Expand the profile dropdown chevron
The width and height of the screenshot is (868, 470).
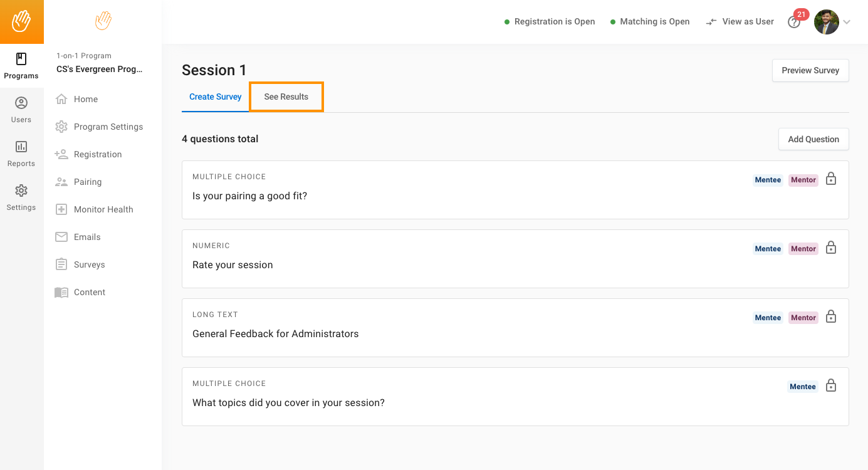847,22
